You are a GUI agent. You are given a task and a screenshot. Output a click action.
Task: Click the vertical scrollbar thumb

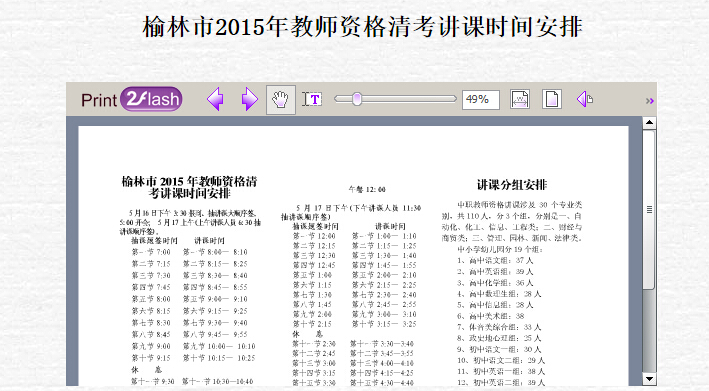(649, 210)
